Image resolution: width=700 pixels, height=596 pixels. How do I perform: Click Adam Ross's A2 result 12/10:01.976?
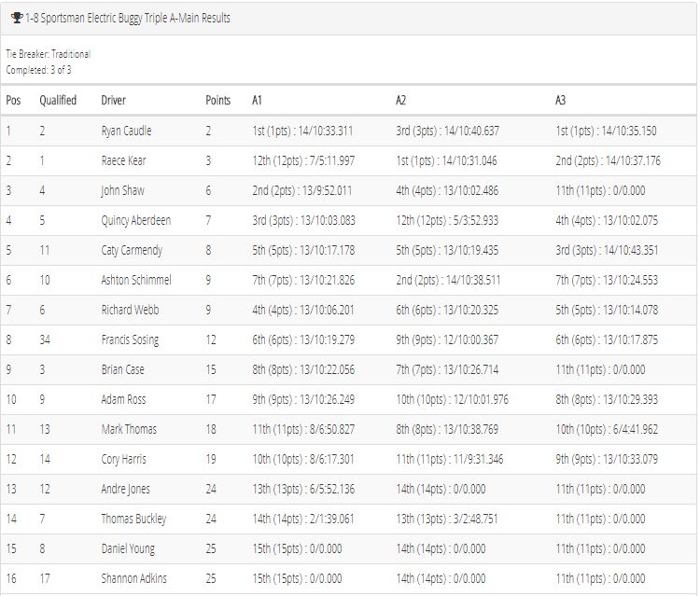[453, 399]
